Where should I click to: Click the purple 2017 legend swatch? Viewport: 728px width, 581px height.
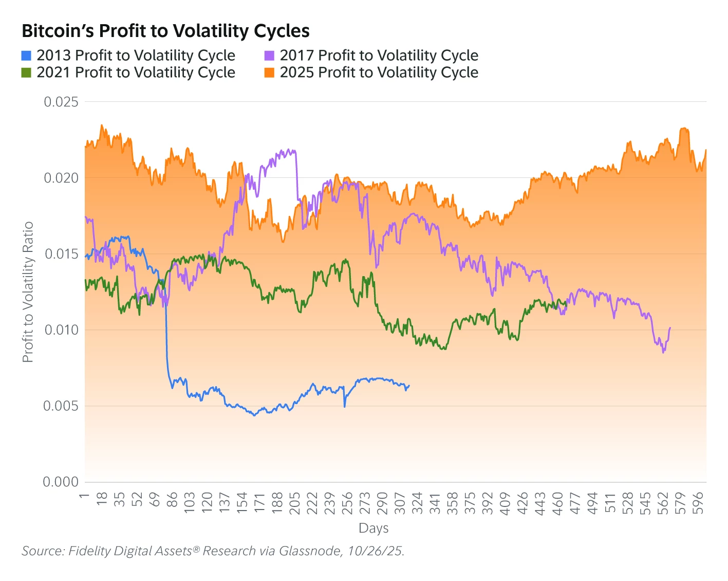point(269,56)
